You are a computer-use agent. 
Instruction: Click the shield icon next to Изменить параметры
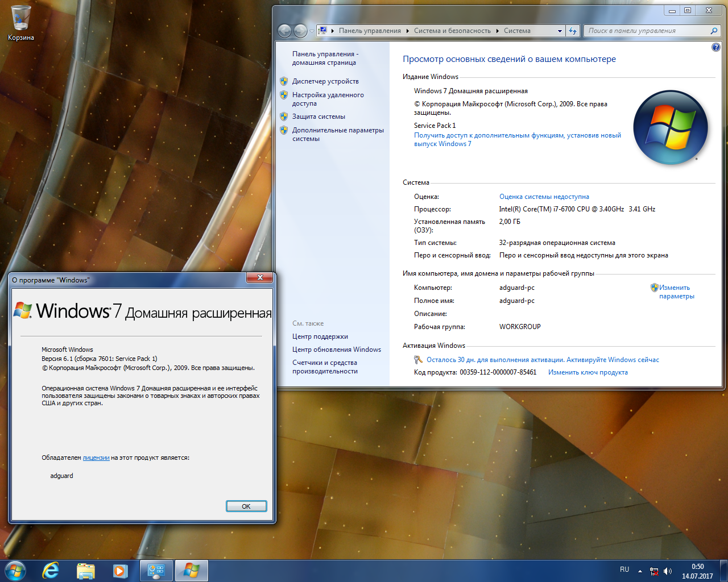[654, 288]
